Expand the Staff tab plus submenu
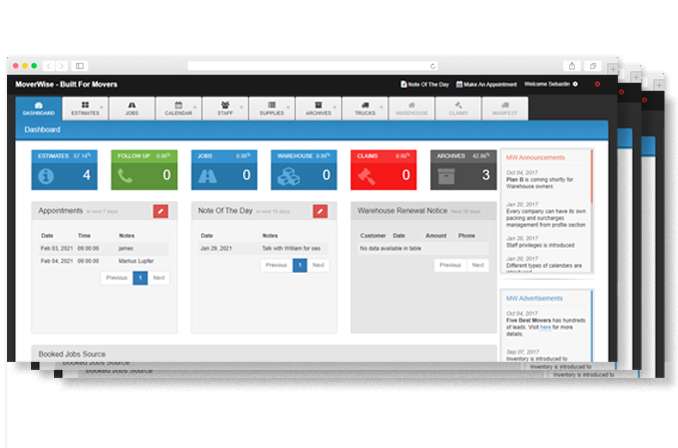 [242, 107]
